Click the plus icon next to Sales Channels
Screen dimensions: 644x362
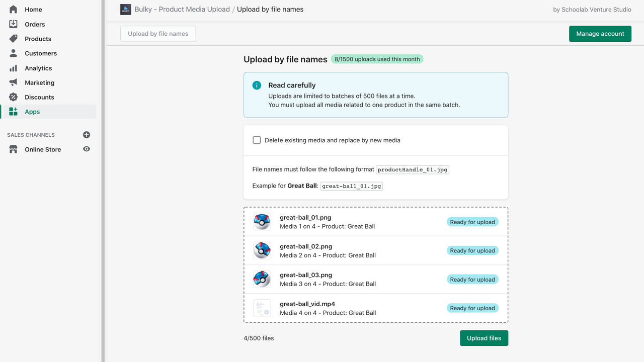point(86,135)
